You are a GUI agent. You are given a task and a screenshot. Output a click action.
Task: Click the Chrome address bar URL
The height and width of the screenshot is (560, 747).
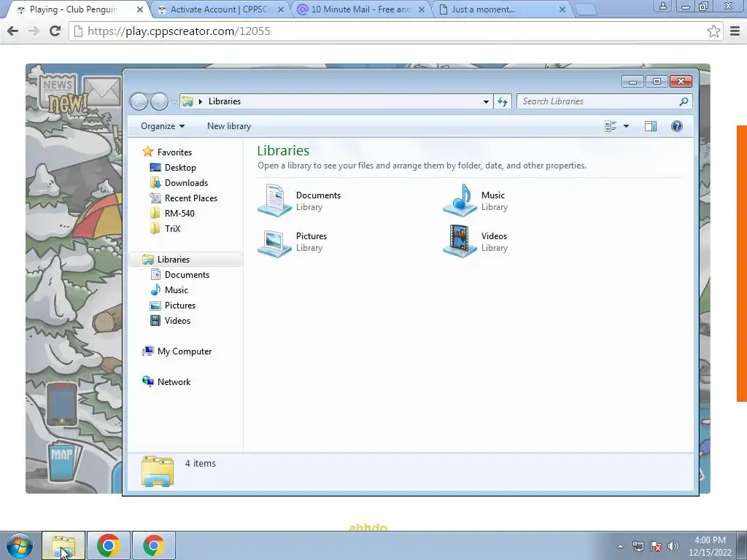coord(179,31)
